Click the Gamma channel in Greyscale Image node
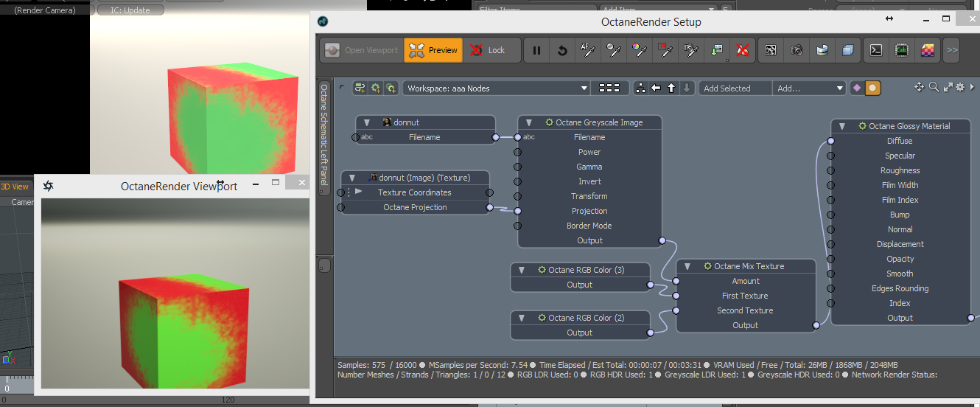980x407 pixels. tap(589, 167)
